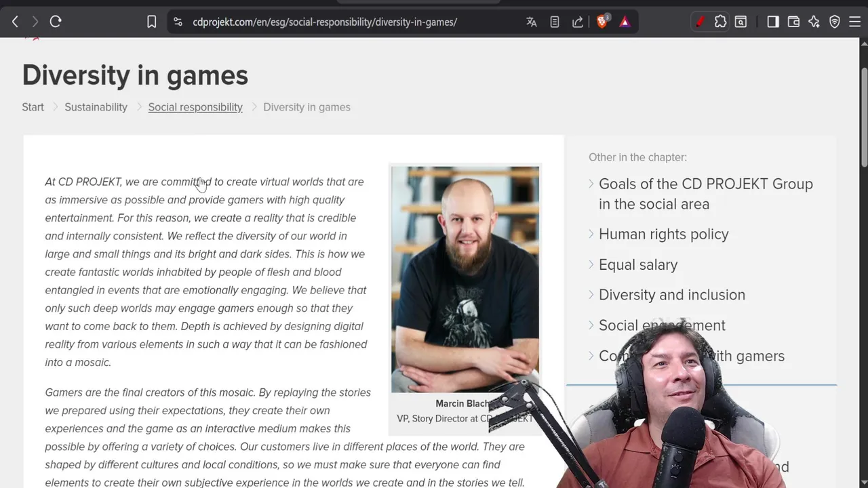The image size is (868, 488).
Task: Click chevron beside Social engagement
Action: coord(591,325)
